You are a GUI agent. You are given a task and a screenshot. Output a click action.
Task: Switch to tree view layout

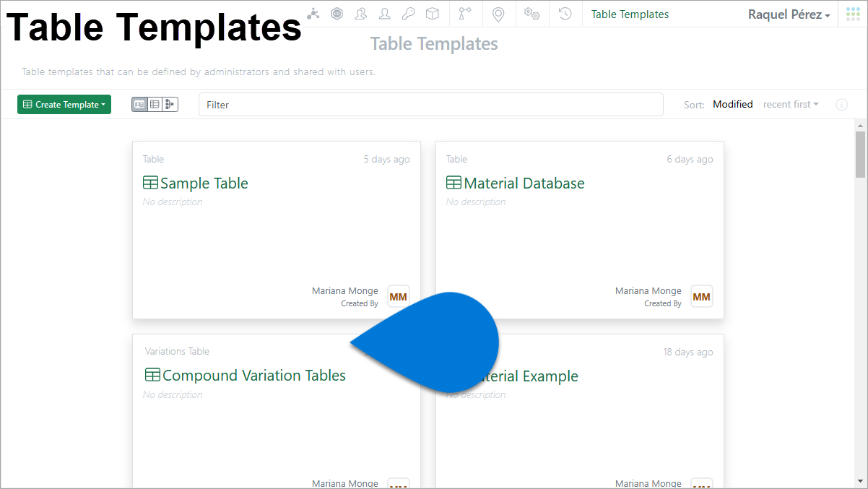click(170, 105)
